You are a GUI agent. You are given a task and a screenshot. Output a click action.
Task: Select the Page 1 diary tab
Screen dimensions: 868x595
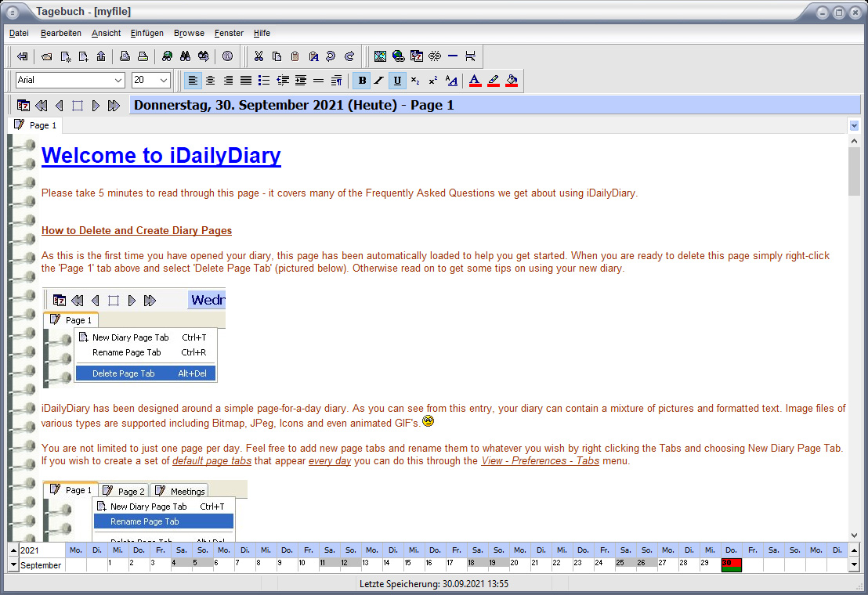tap(35, 125)
